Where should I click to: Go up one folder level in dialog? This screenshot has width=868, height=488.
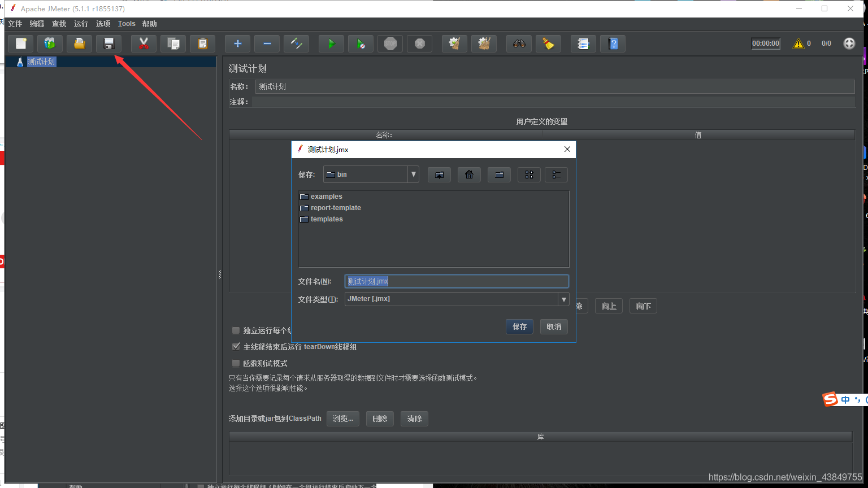pyautogui.click(x=439, y=175)
